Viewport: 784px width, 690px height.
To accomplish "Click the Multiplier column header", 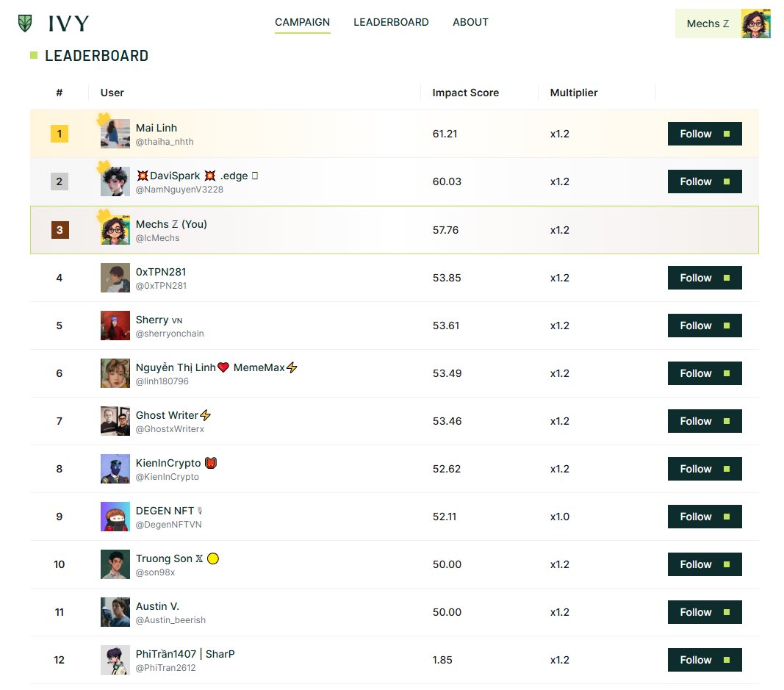I will [x=574, y=93].
